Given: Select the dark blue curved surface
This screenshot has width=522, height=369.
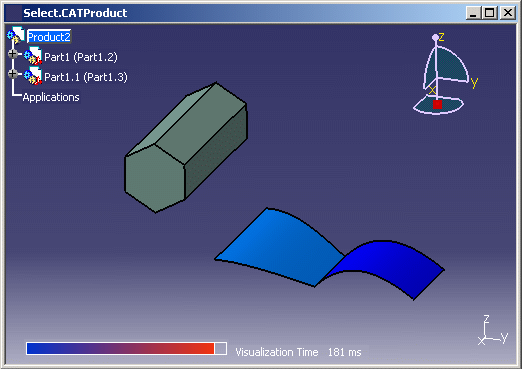Looking at the screenshot, I should [x=383, y=267].
